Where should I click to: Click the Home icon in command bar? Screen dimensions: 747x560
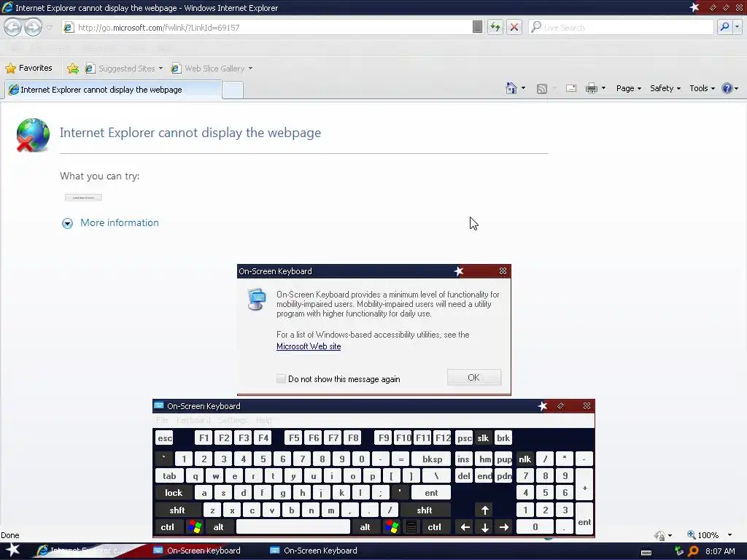pos(511,88)
